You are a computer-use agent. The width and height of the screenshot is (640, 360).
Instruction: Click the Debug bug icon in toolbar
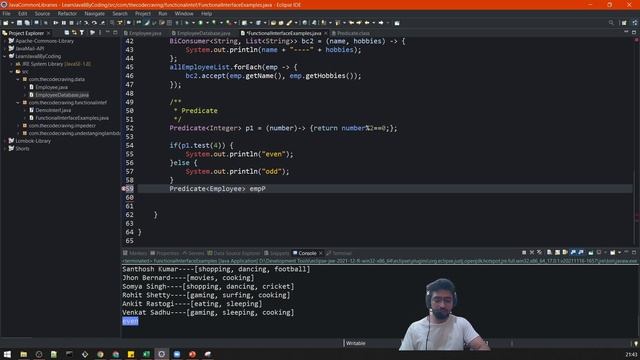click(187, 23)
